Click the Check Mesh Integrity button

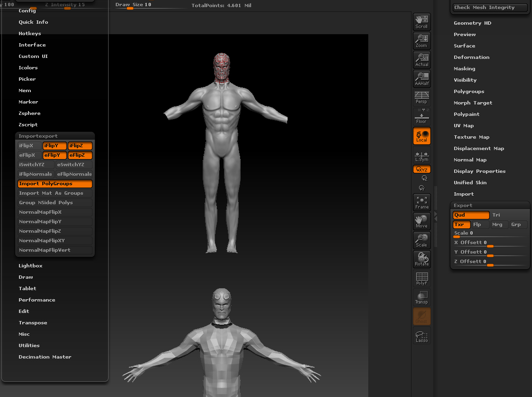tap(490, 8)
